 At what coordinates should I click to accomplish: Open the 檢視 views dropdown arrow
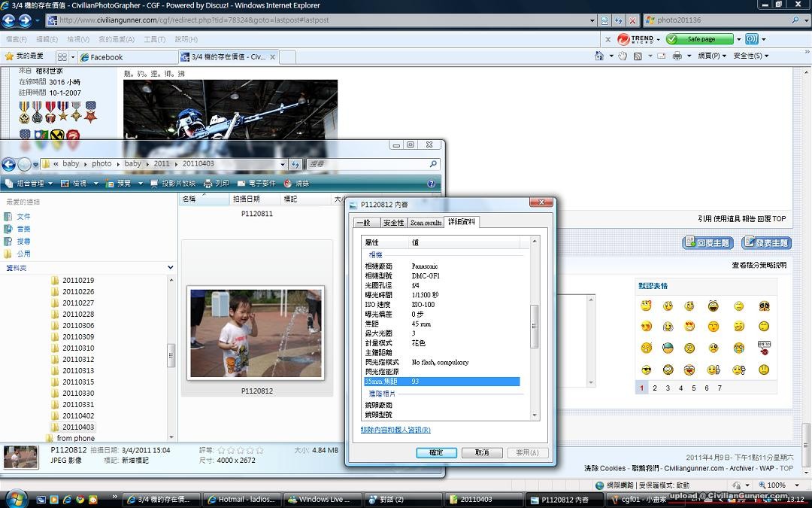[95, 183]
